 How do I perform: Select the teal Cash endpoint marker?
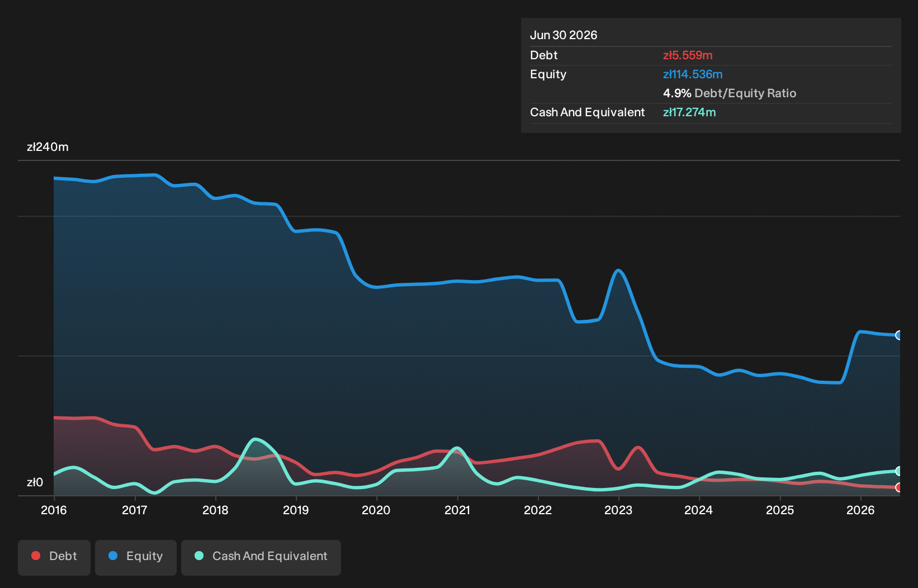pos(899,471)
